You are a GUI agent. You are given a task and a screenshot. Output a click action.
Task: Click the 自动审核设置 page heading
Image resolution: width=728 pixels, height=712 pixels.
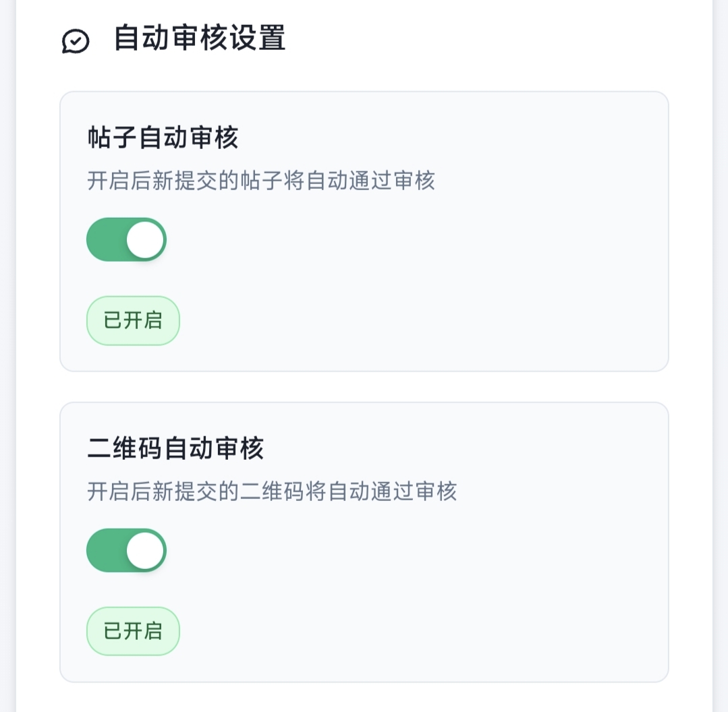(200, 40)
